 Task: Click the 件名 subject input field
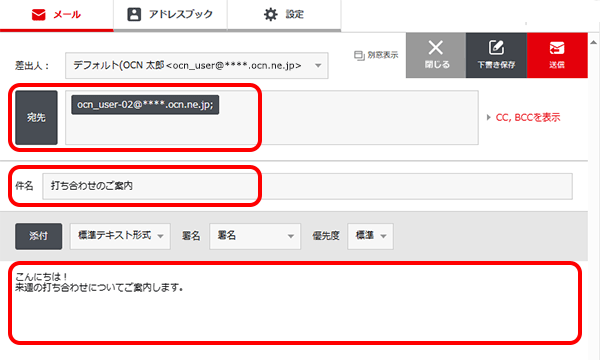coord(307,186)
